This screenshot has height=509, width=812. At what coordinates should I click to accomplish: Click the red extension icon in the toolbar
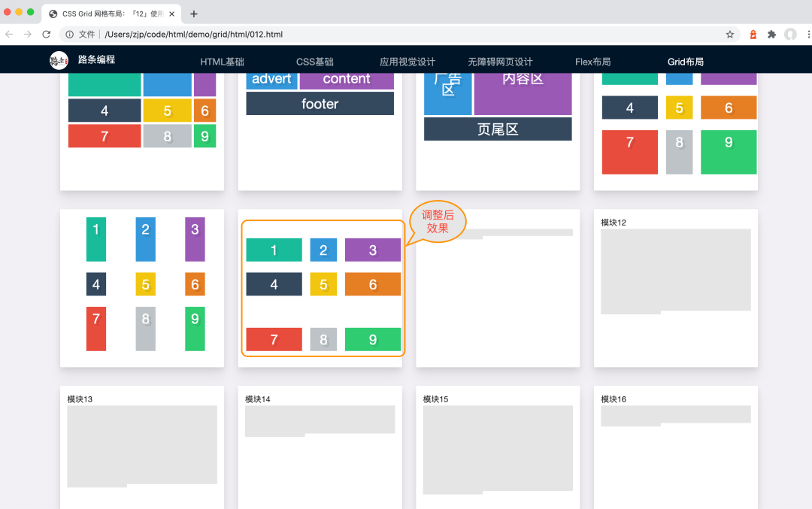[x=753, y=34]
